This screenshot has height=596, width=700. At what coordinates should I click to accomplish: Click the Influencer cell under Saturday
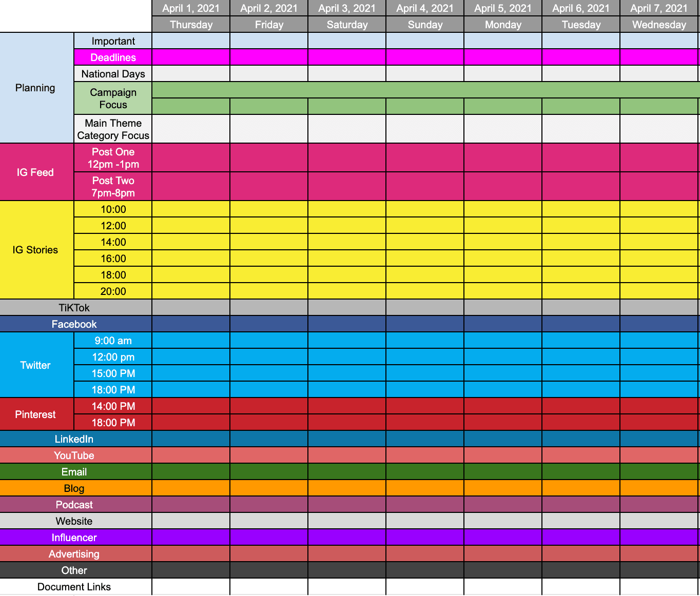pos(347,537)
